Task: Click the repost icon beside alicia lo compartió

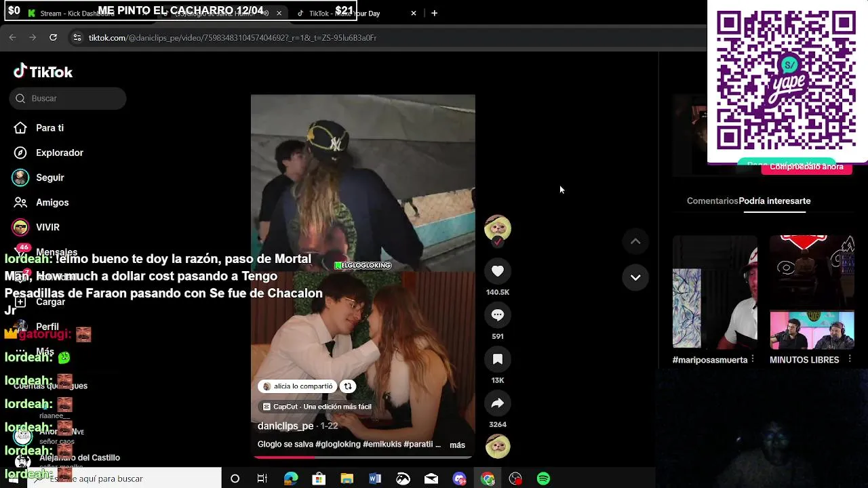Action: click(x=347, y=386)
